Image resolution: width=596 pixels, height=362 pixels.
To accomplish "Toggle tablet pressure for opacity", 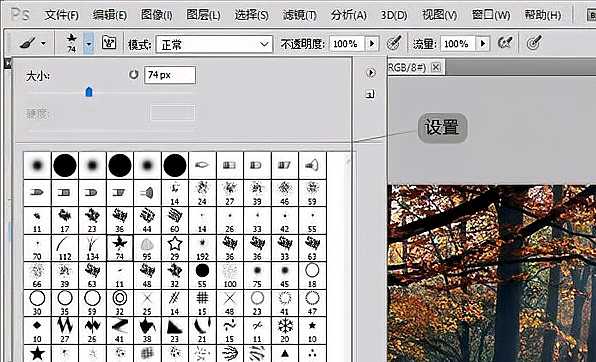I will [x=394, y=43].
